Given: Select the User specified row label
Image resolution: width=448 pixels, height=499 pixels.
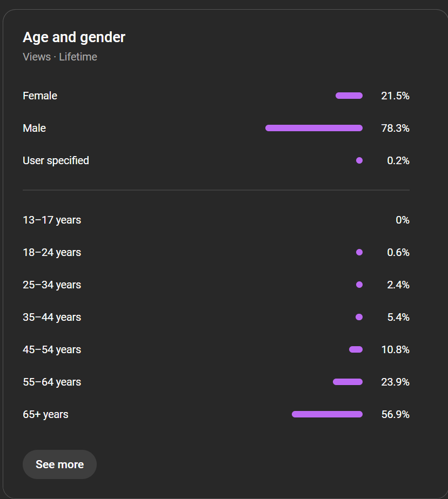Looking at the screenshot, I should click(x=56, y=161).
